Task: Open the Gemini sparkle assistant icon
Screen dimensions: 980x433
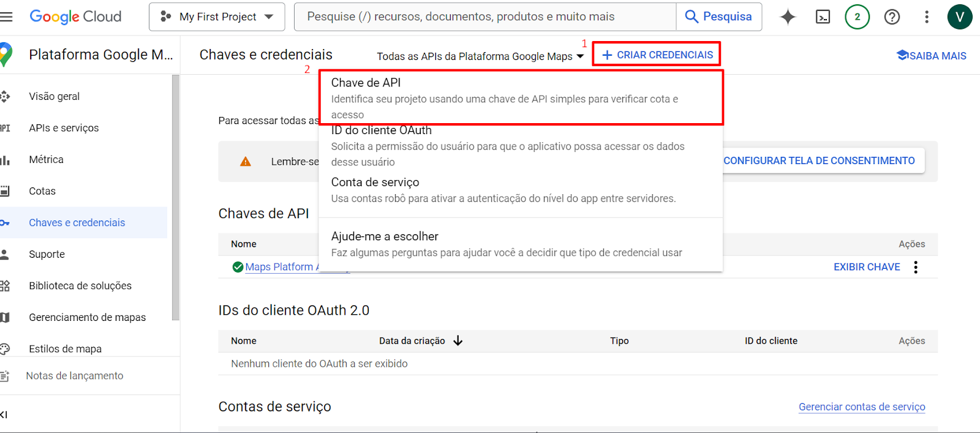Action: click(788, 17)
